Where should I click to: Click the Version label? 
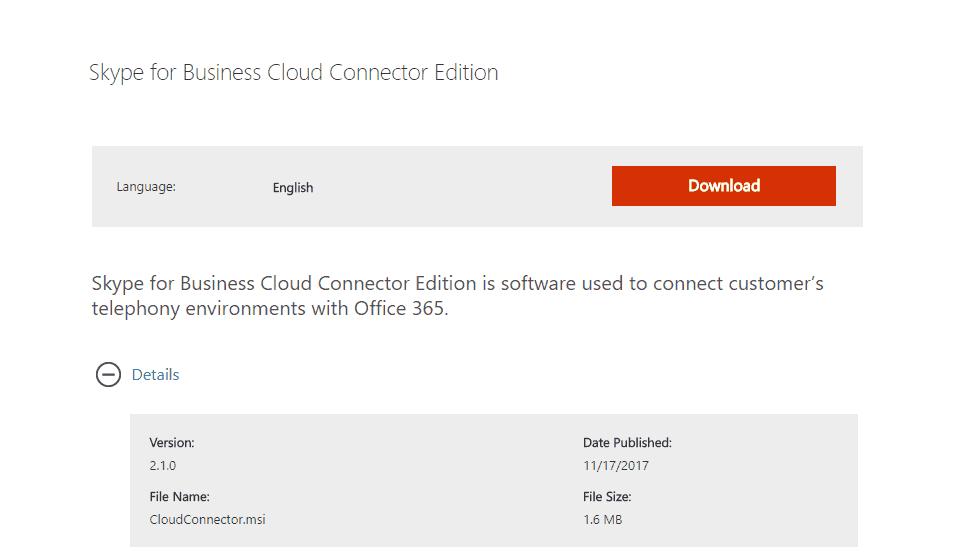pyautogui.click(x=172, y=442)
